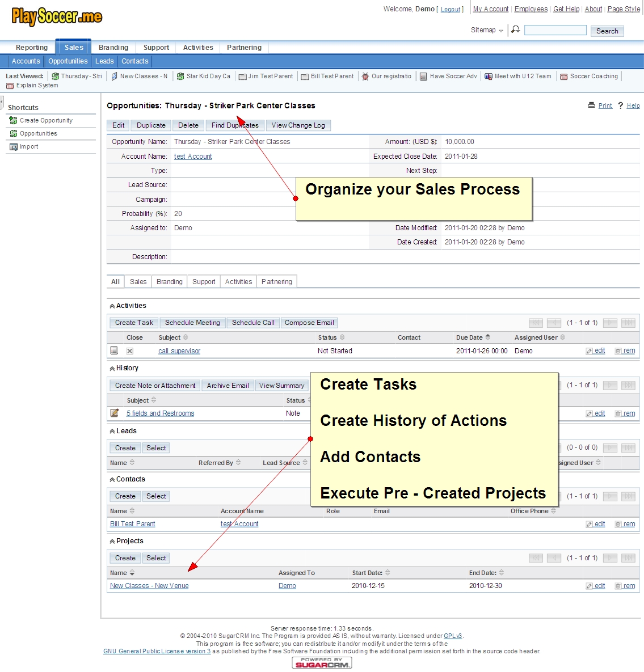Select the All subpanel filter tab

(x=115, y=282)
